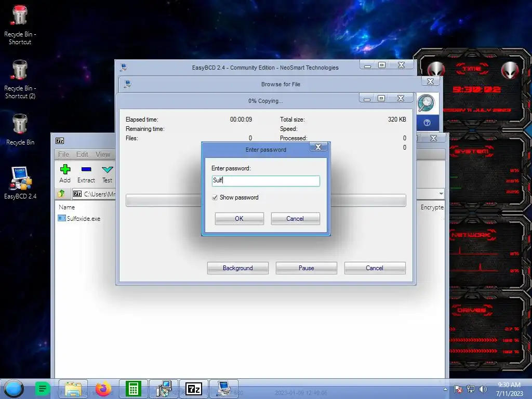Launch EasyBCD 2.4 desktop shortcut
Screen dimensions: 532x399
point(20,182)
